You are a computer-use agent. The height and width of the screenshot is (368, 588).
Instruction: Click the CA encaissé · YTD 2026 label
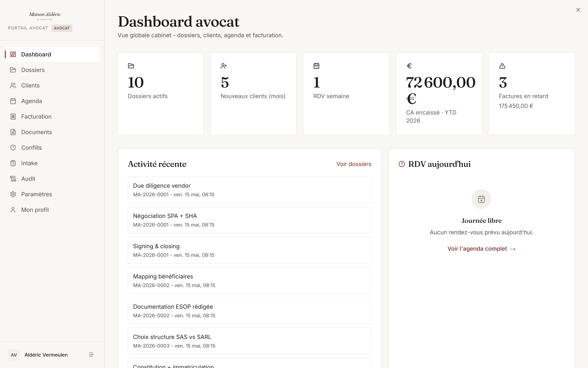click(431, 117)
